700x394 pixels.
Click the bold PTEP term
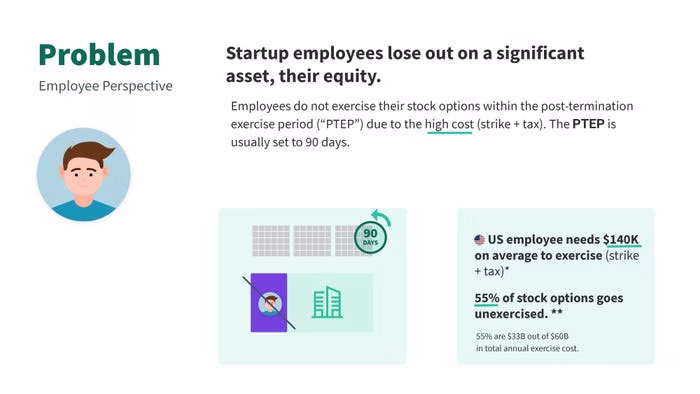588,124
